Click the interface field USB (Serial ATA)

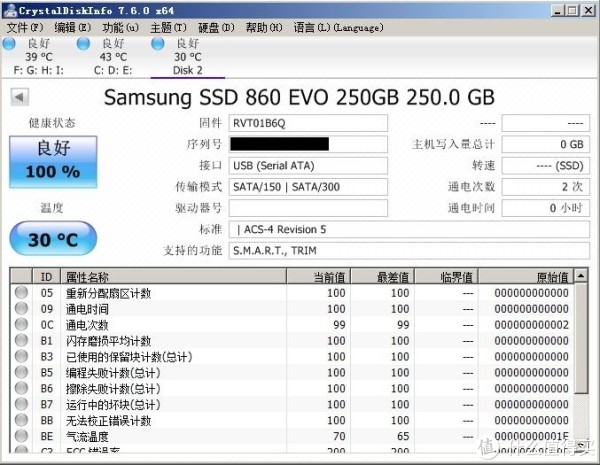tap(308, 166)
